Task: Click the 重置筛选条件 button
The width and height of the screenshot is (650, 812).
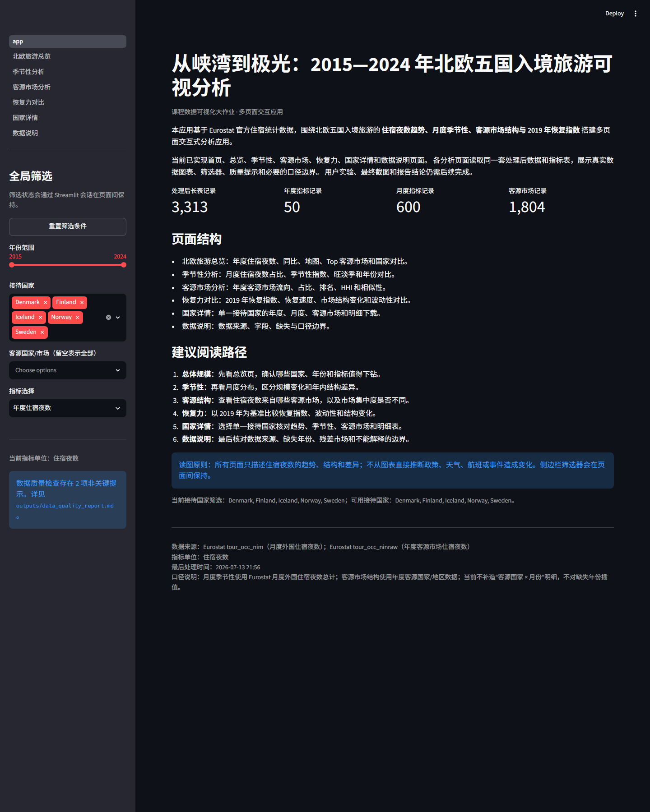Action: point(68,226)
